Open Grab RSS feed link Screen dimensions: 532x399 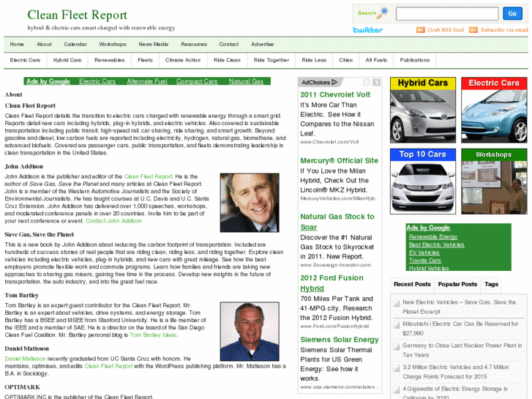(x=446, y=30)
